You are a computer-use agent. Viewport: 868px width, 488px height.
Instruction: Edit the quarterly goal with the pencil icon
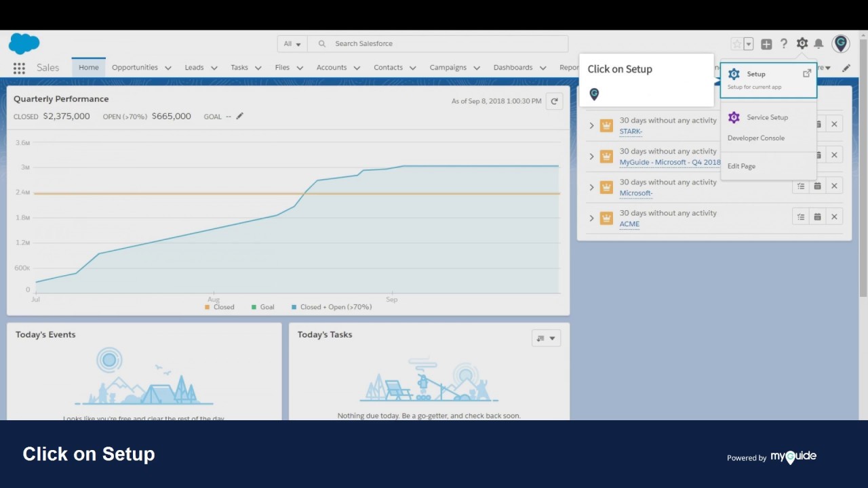pyautogui.click(x=239, y=116)
